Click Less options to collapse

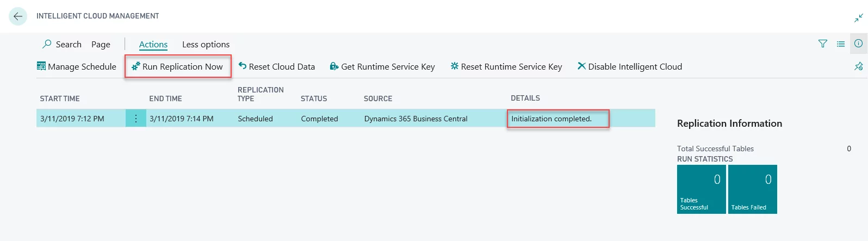click(206, 45)
